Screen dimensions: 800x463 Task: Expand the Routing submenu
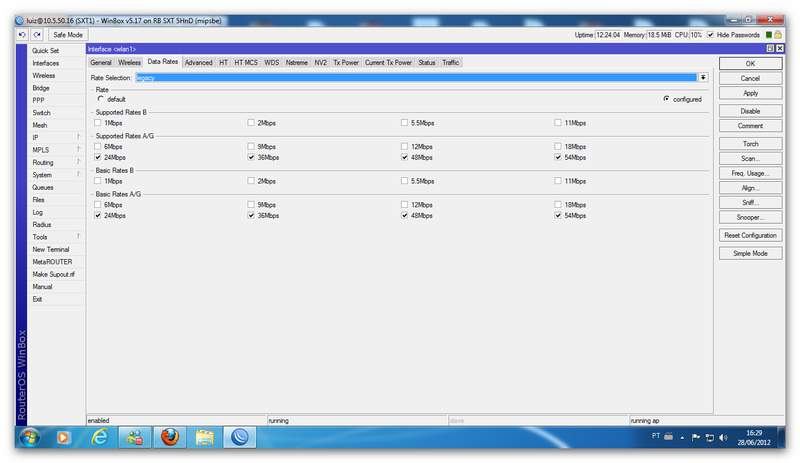[56, 162]
